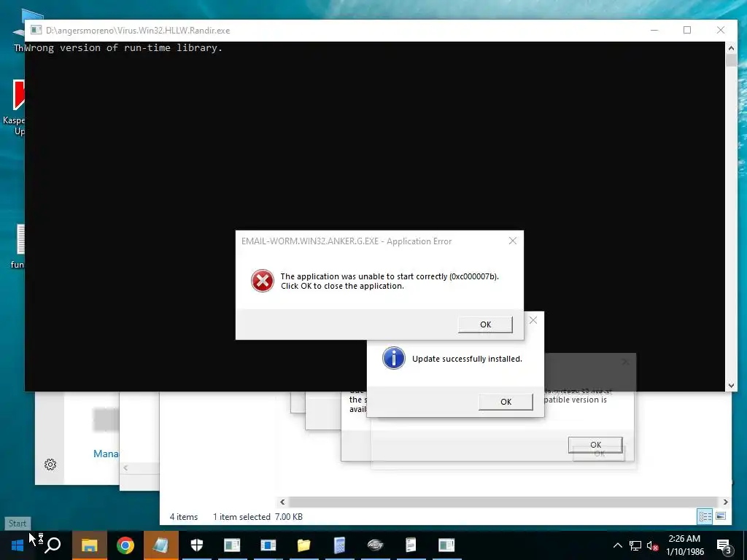
Task: Click Explorer horizontal scrollbar right arrow
Action: [x=726, y=502]
